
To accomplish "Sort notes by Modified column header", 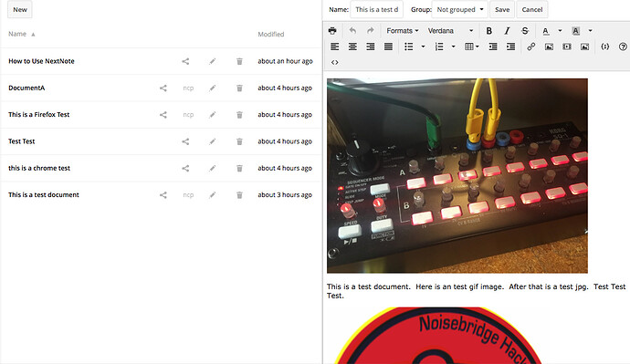I will pos(271,34).
